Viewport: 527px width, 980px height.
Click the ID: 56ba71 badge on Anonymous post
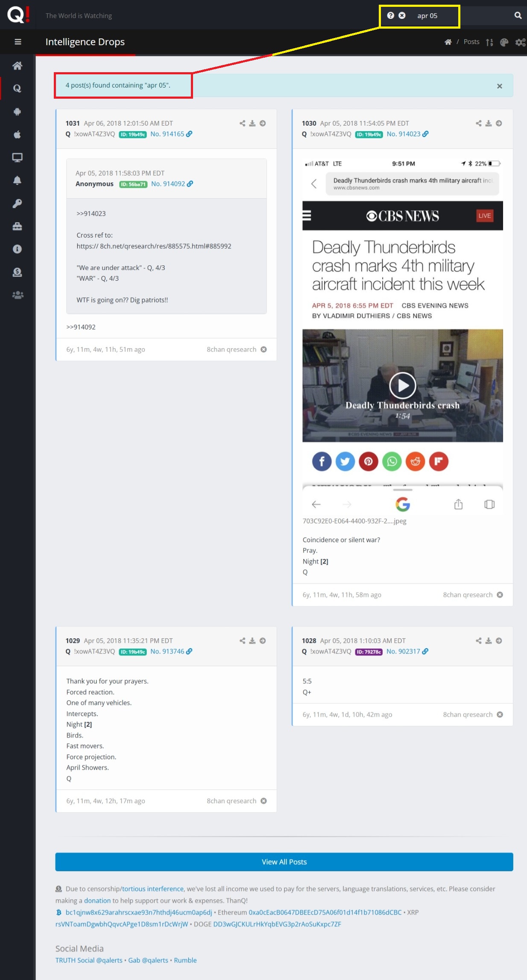(x=133, y=184)
